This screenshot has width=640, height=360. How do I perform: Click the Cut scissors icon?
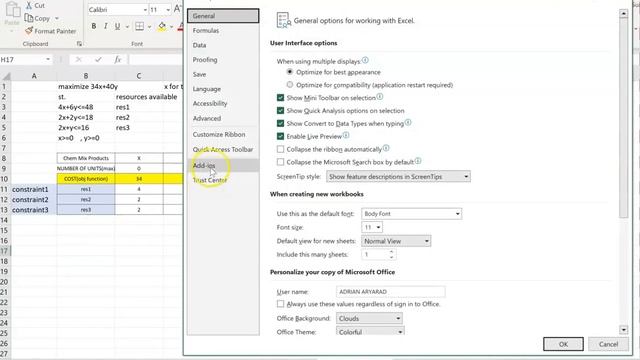(29, 5)
